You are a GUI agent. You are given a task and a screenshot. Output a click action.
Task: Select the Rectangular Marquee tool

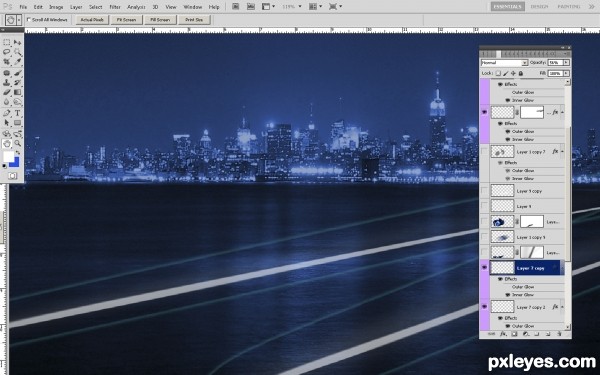[x=7, y=42]
